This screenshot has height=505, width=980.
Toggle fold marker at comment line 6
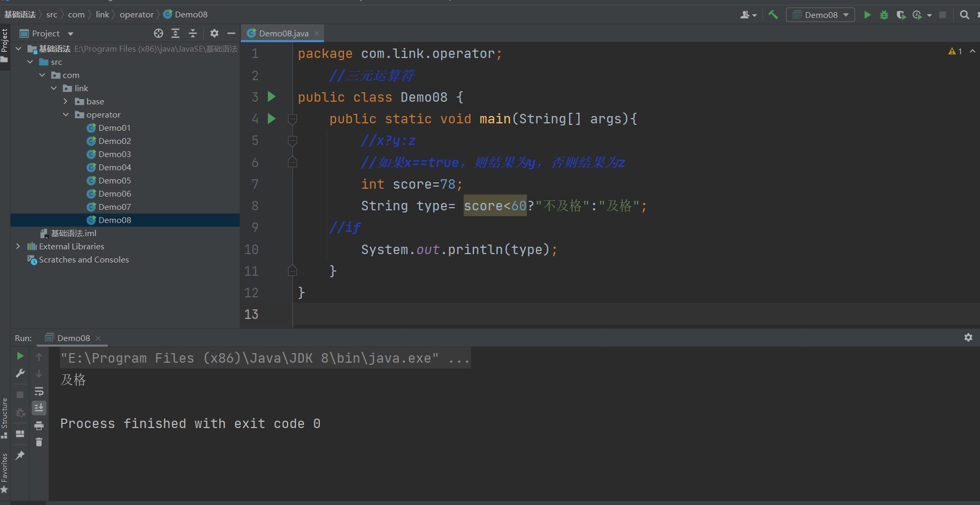coord(292,162)
